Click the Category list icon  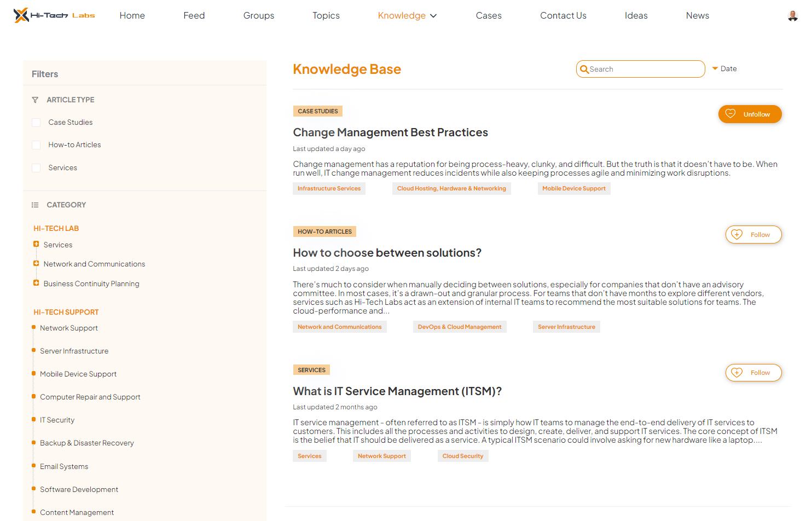[x=35, y=205]
